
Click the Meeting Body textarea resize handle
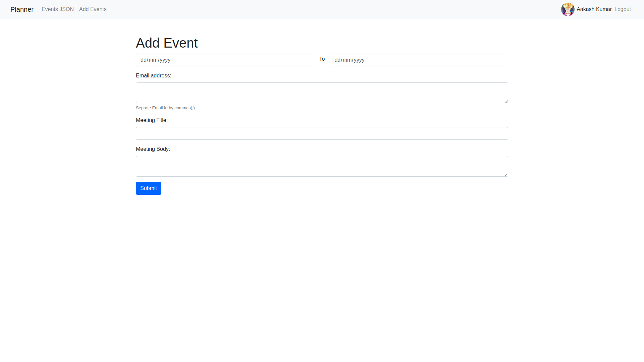pyautogui.click(x=506, y=175)
